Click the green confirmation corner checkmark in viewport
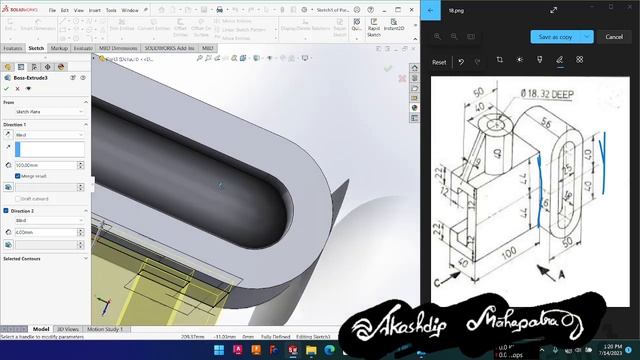This screenshot has height=360, width=640. click(388, 68)
